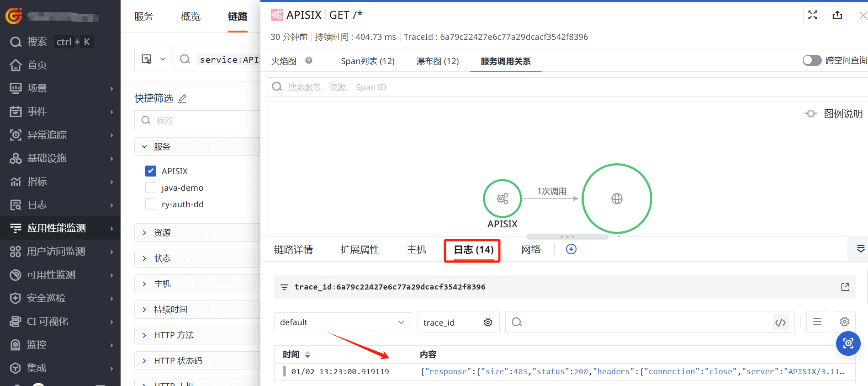Click the log search input field
The height and width of the screenshot is (386, 868).
pos(640,322)
